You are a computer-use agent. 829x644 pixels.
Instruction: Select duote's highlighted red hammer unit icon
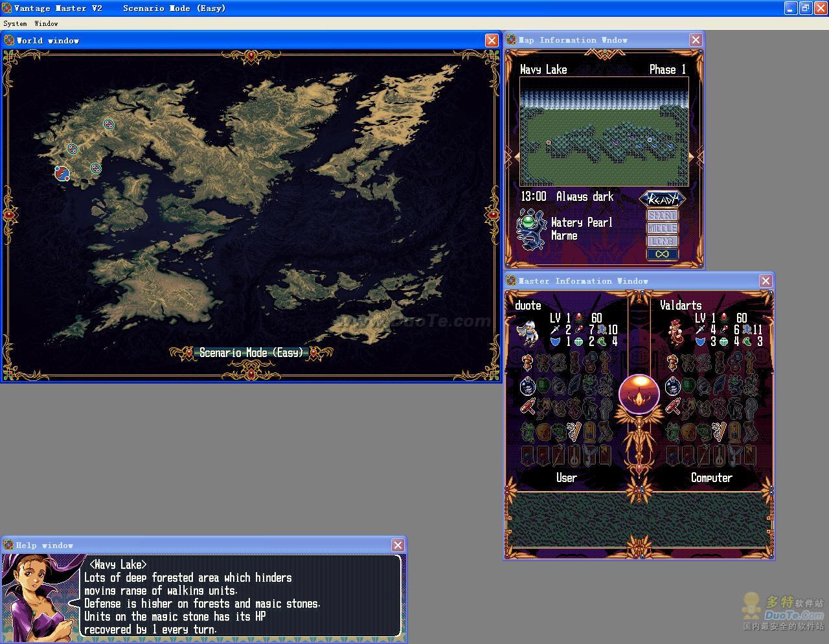pyautogui.click(x=528, y=406)
